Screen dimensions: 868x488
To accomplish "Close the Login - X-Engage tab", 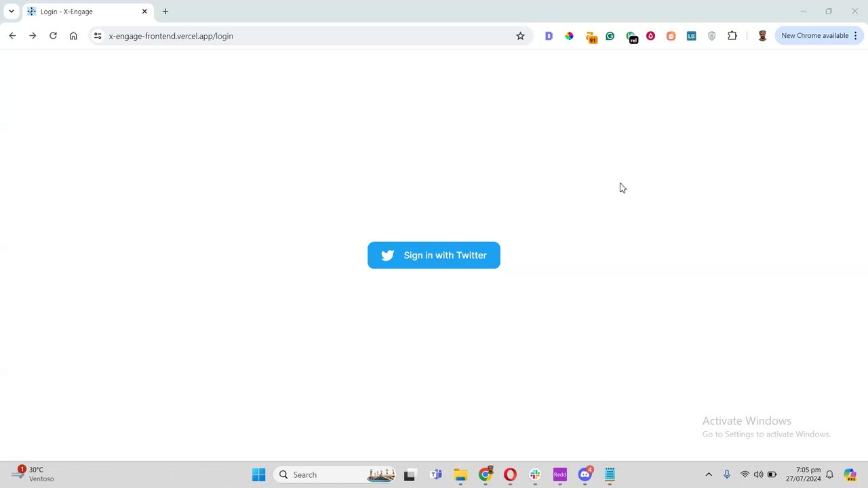I will coord(144,12).
